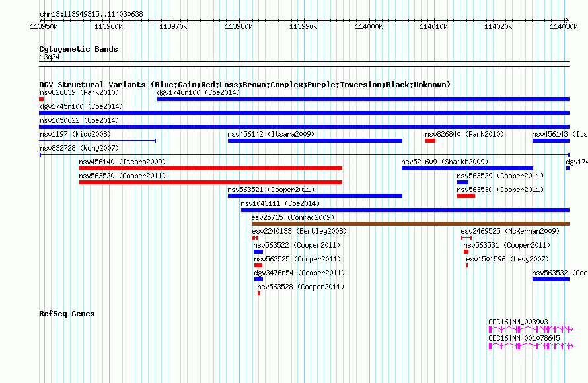The image size is (588, 383).
Task: Click the 114030k ruler tick label
Action: [564, 26]
